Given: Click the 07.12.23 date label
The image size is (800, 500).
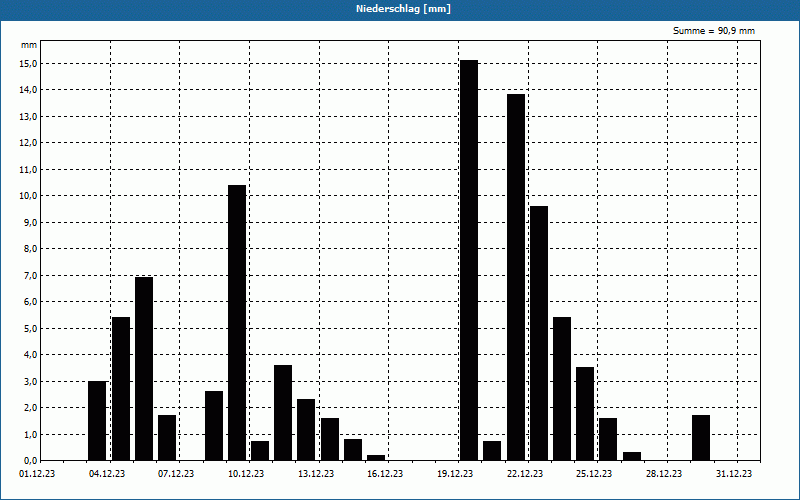Looking at the screenshot, I should click(176, 474).
